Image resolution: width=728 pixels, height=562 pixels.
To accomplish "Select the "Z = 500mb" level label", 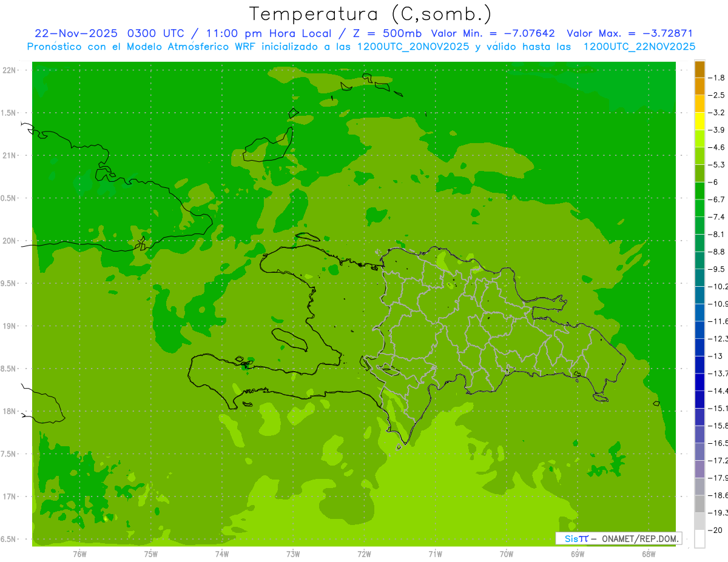I will tap(386, 33).
